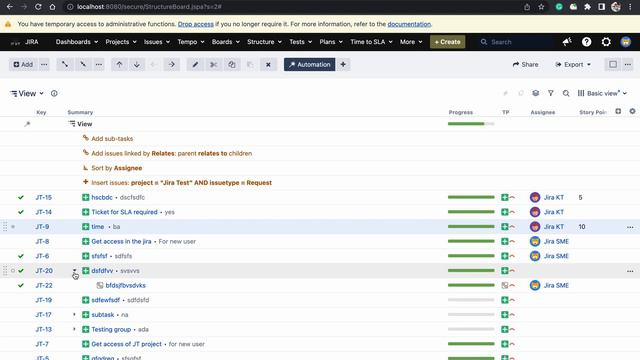The width and height of the screenshot is (640, 360).
Task: Click the collapse-all arrows toolbar icon
Action: pos(83,64)
